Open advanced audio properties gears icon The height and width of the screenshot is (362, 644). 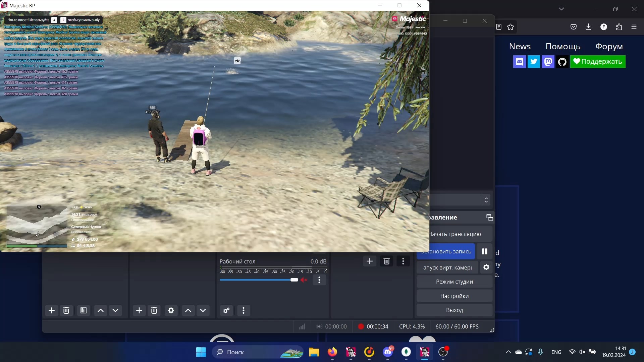coord(226,310)
